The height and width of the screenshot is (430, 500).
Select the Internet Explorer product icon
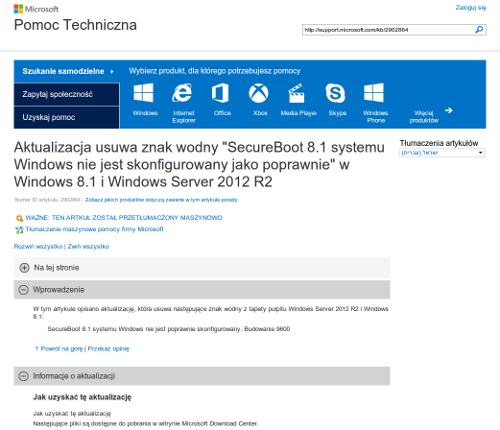tap(182, 93)
